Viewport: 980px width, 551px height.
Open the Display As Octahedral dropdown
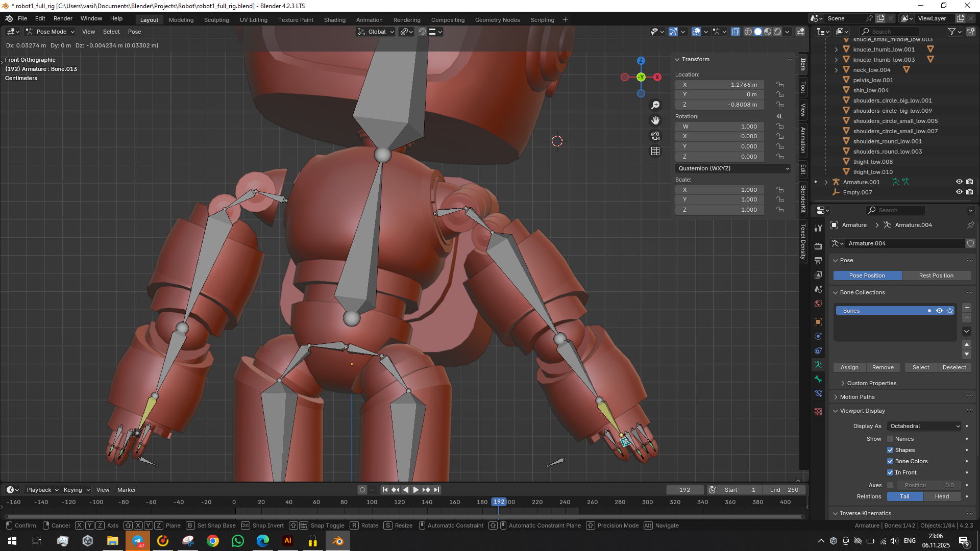click(x=924, y=426)
